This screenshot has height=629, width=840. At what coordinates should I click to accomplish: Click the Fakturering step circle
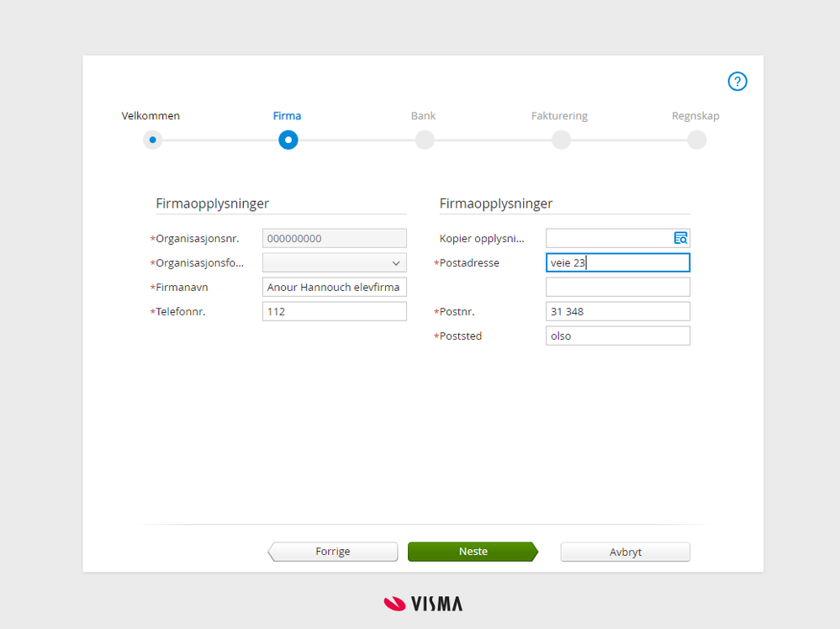pyautogui.click(x=560, y=140)
